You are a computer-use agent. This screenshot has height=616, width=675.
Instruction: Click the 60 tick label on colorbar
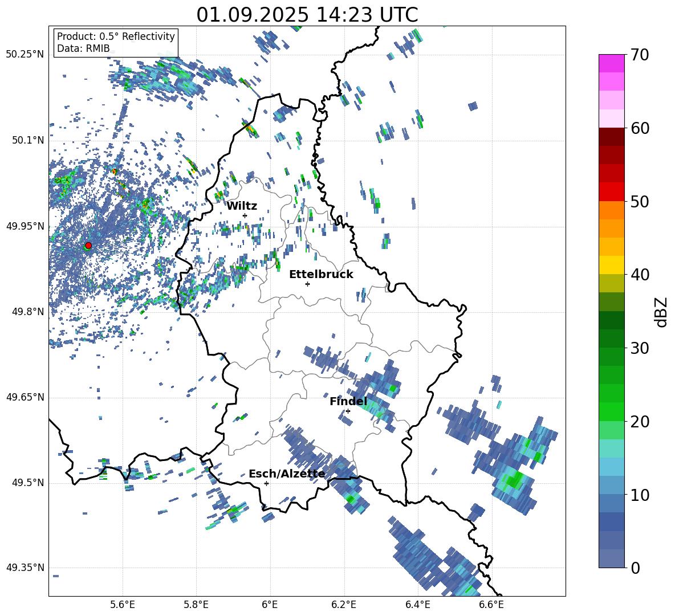tap(640, 128)
